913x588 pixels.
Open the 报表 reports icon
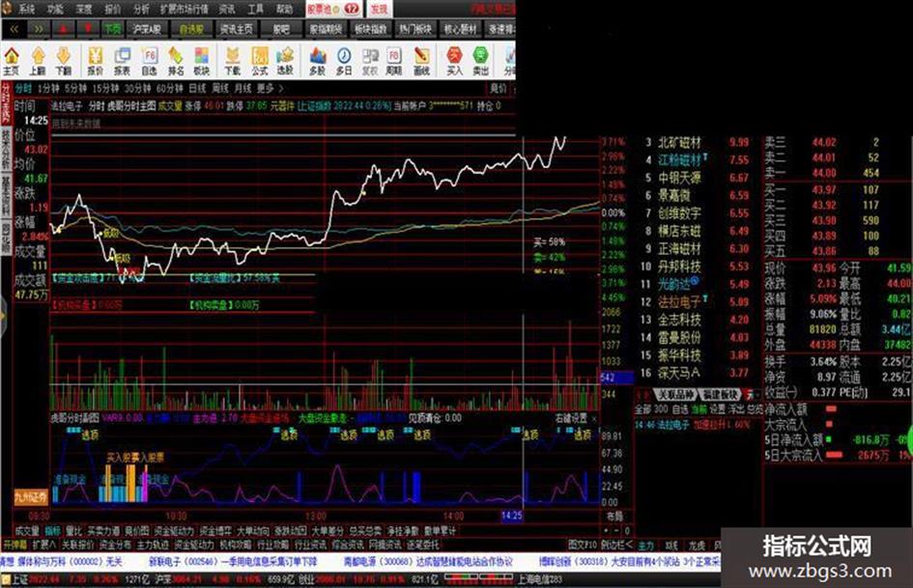click(x=123, y=62)
